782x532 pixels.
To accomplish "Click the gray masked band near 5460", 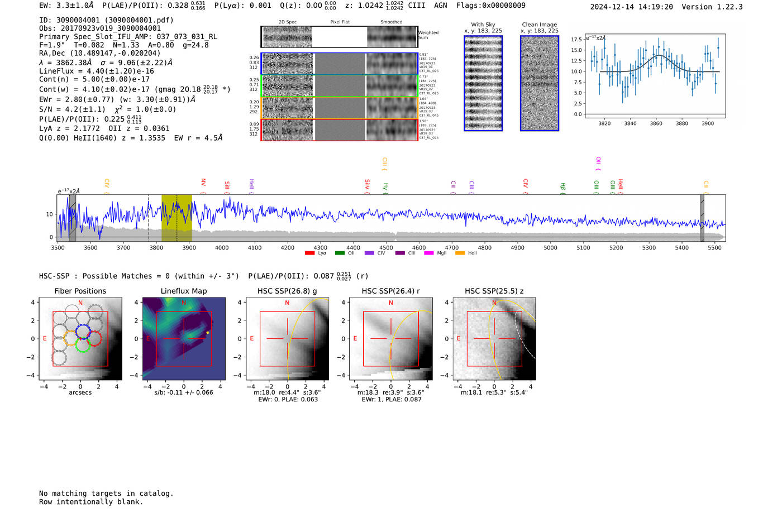I will [702, 218].
